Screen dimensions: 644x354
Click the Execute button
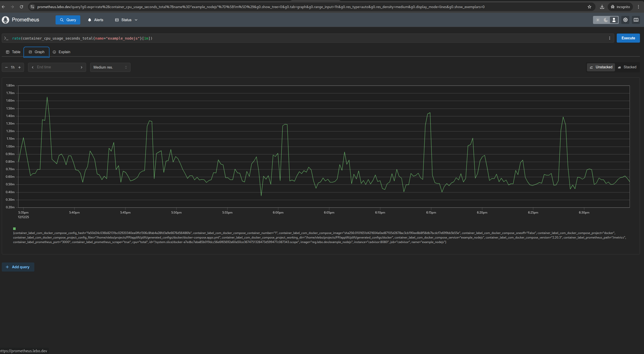pos(628,38)
